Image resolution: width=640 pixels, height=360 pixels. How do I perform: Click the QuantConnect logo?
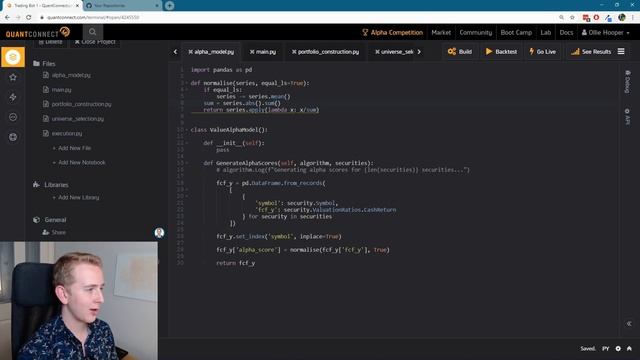(x=38, y=32)
